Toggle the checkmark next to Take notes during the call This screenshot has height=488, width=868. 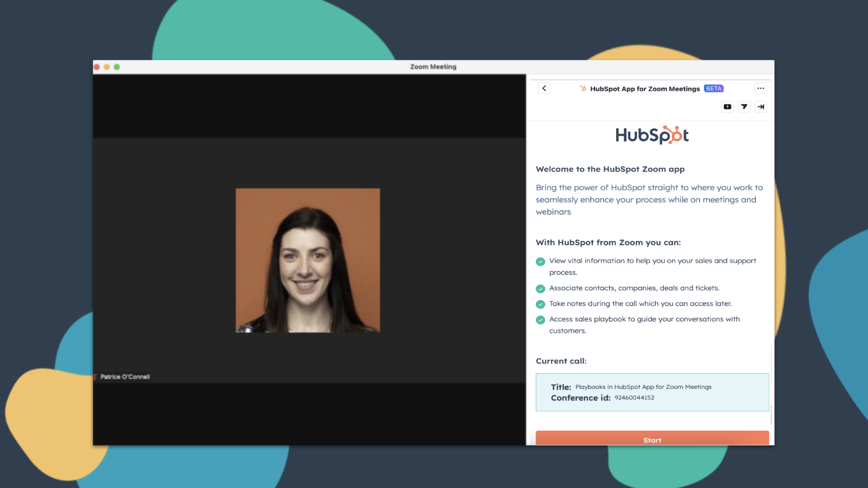[x=540, y=304]
